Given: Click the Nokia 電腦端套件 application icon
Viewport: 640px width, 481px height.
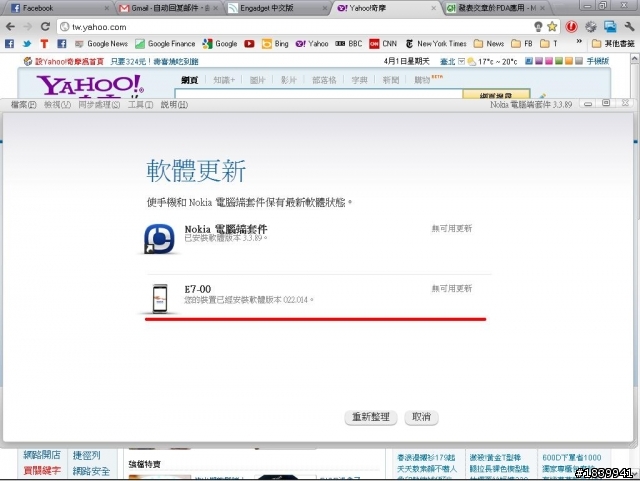Looking at the screenshot, I should coord(159,239).
